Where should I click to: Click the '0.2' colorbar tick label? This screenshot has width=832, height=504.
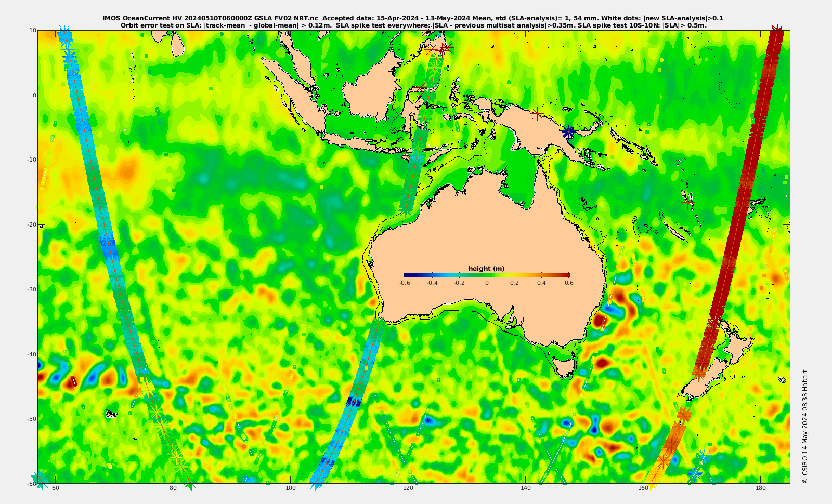click(514, 283)
